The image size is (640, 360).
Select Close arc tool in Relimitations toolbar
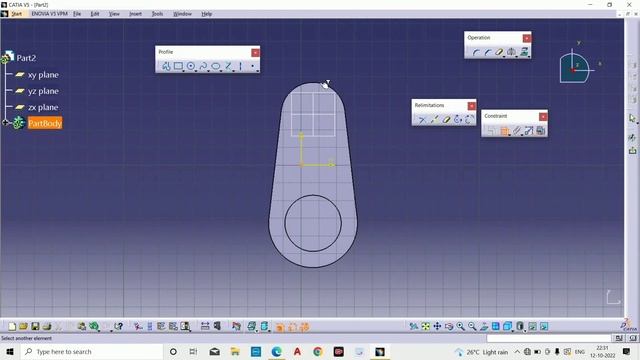pos(458,119)
